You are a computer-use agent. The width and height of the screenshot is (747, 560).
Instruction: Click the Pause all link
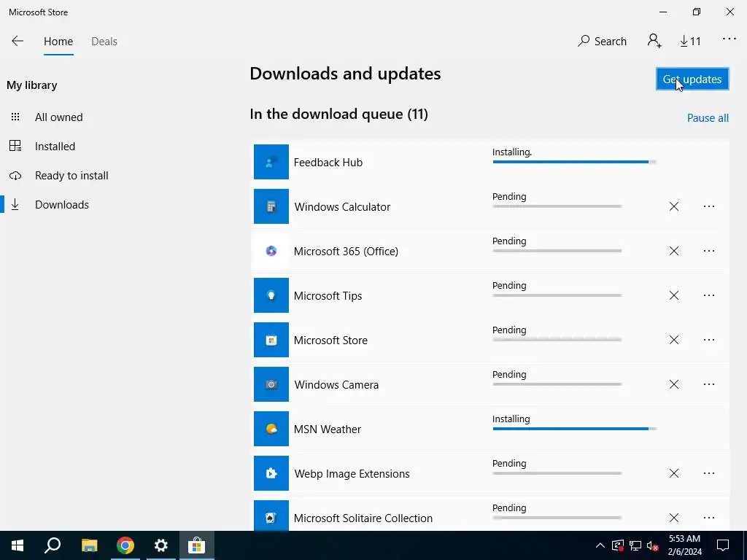tap(708, 117)
